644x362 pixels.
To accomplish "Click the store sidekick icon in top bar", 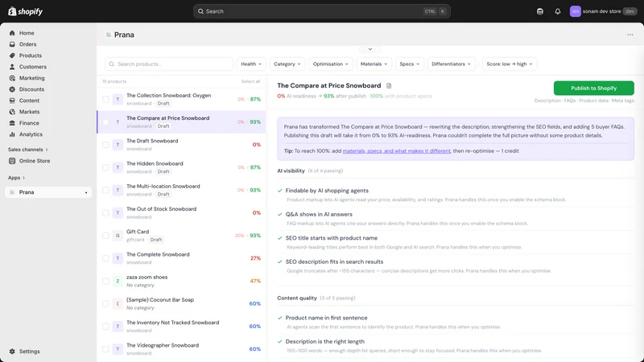I will click(x=540, y=11).
